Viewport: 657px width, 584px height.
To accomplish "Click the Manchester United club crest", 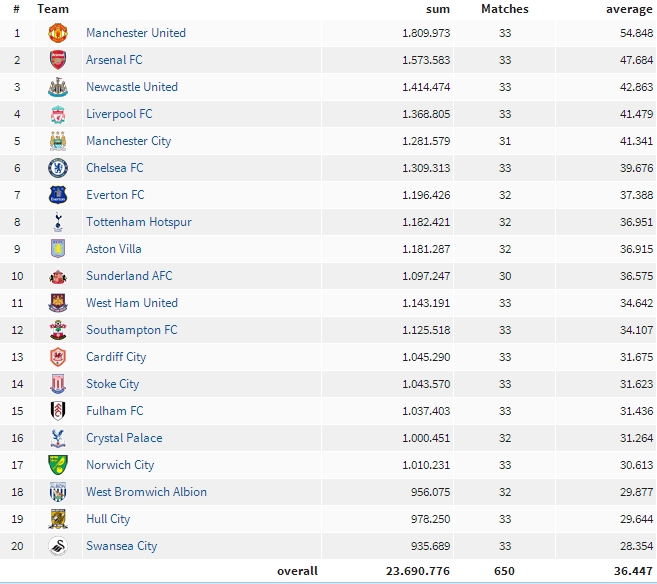I will [x=58, y=33].
